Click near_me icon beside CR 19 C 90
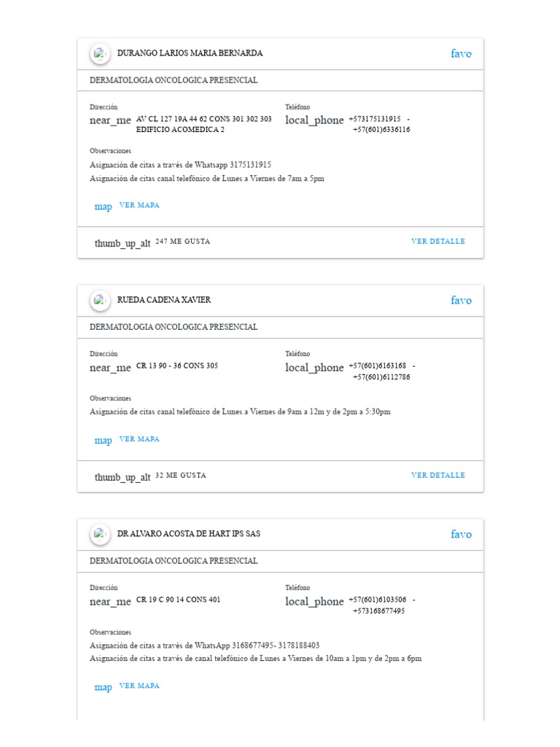Image resolution: width=560 pixels, height=747 pixels. click(110, 602)
